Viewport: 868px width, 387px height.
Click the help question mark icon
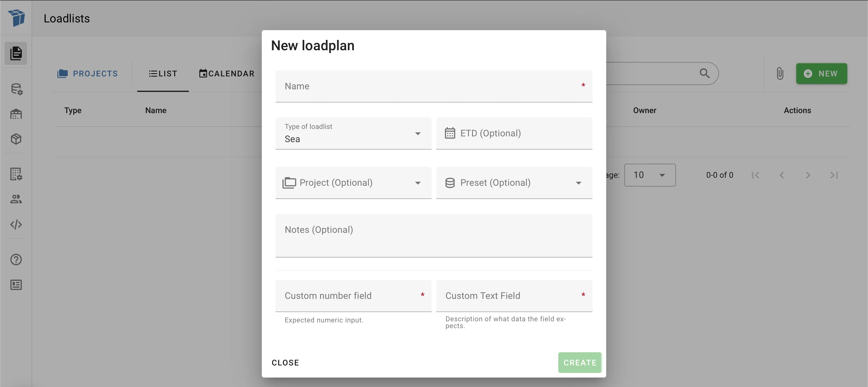coord(16,260)
